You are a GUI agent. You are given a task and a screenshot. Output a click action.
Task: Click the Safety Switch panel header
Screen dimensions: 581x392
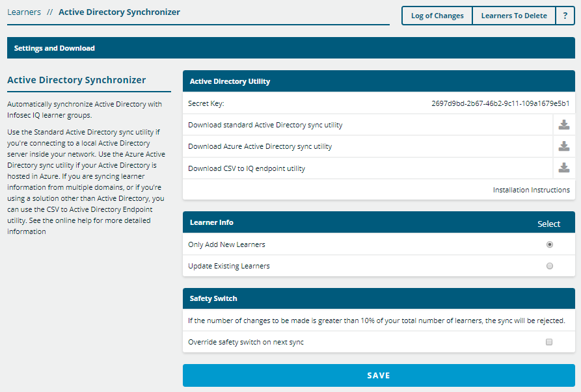pos(379,298)
